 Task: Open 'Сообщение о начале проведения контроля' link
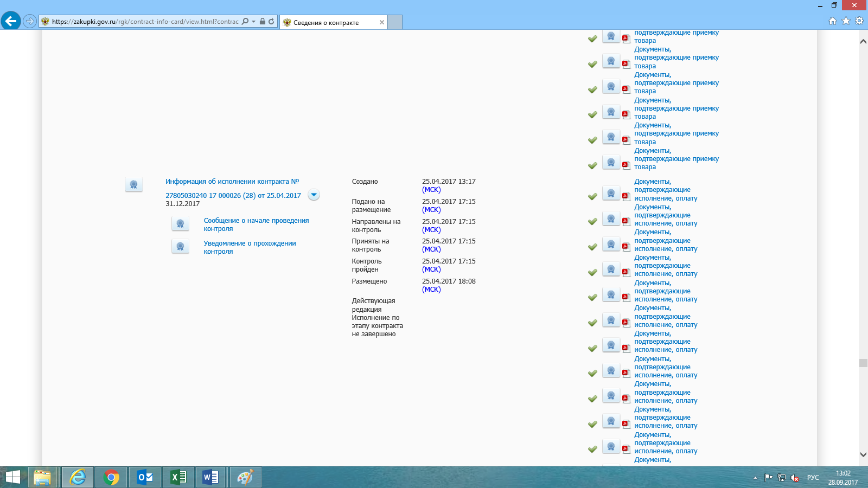[x=256, y=224]
